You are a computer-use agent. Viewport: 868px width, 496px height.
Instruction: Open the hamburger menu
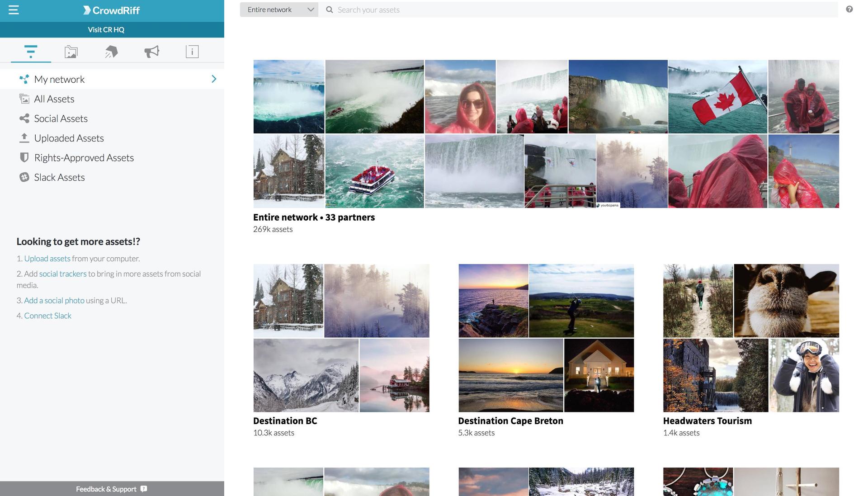(14, 10)
